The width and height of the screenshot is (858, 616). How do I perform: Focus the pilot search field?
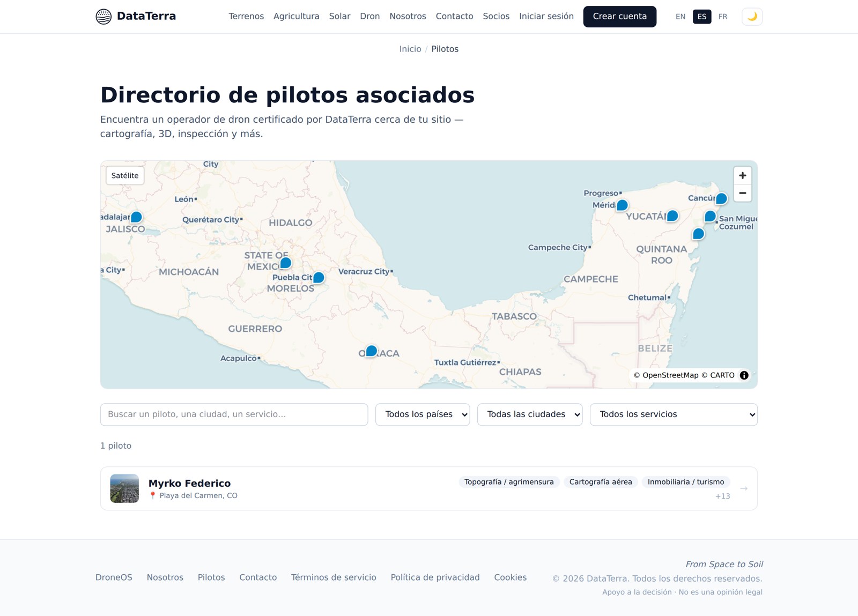click(234, 414)
